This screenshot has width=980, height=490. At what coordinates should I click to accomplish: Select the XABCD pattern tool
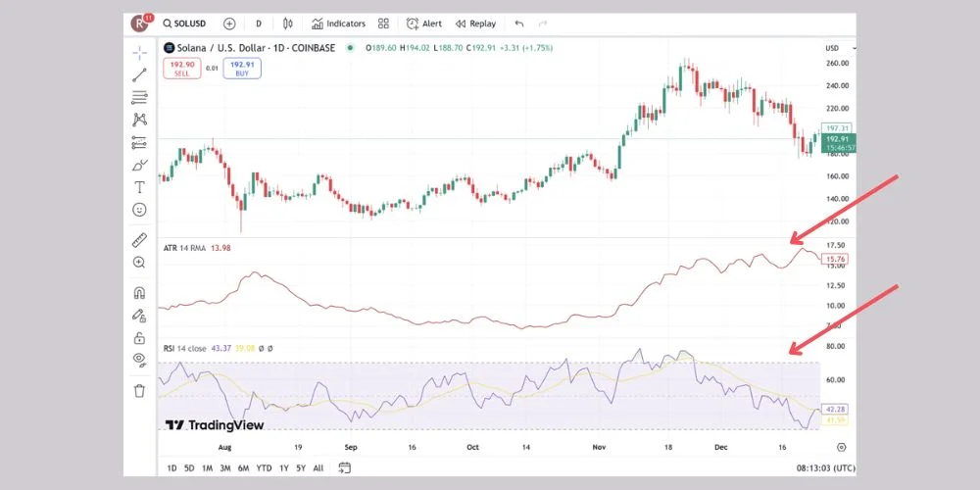point(139,120)
